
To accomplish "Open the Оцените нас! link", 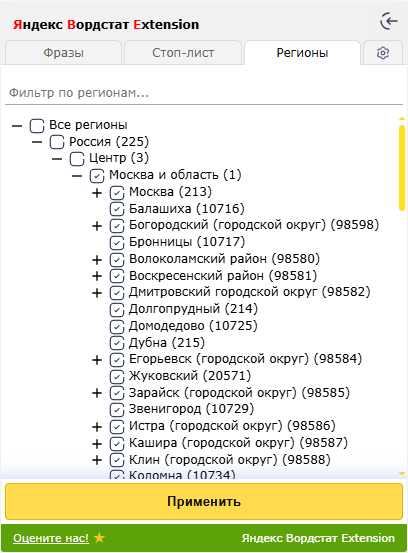I will tap(51, 538).
